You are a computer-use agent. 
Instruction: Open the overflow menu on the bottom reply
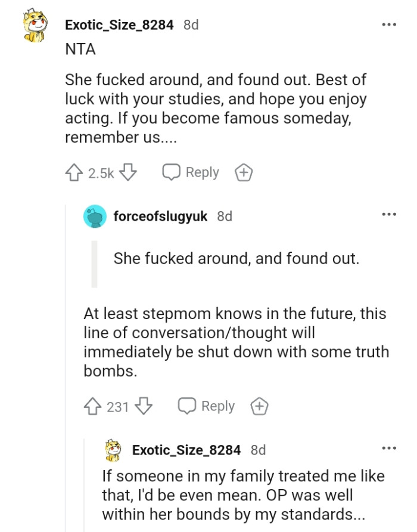[x=389, y=449]
